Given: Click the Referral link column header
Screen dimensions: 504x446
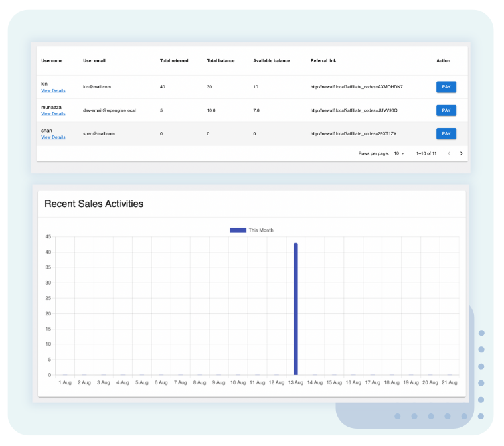Looking at the screenshot, I should [323, 61].
